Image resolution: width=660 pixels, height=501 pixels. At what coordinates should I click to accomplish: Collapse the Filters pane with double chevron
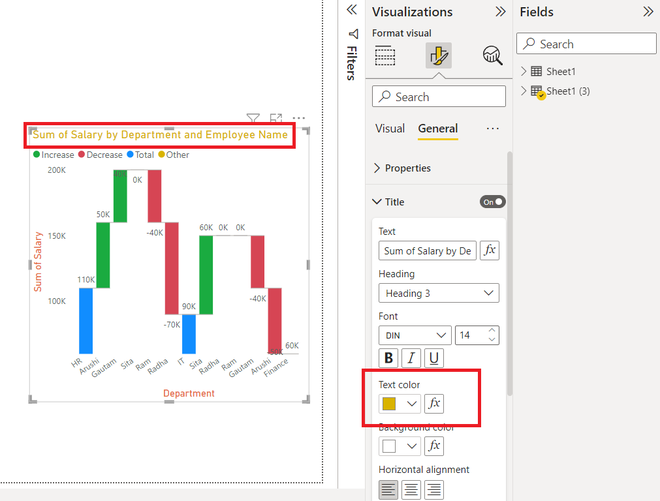[x=352, y=10]
